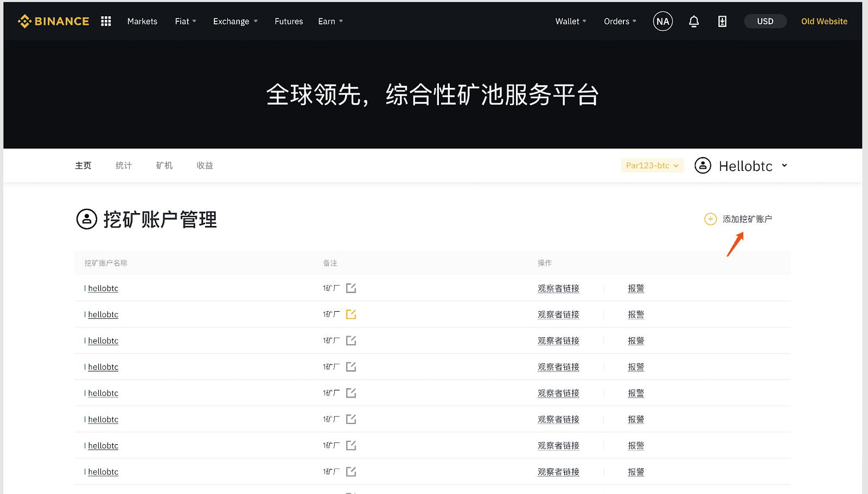Click the desktop app download icon
Image resolution: width=868 pixels, height=494 pixels.
tap(722, 21)
